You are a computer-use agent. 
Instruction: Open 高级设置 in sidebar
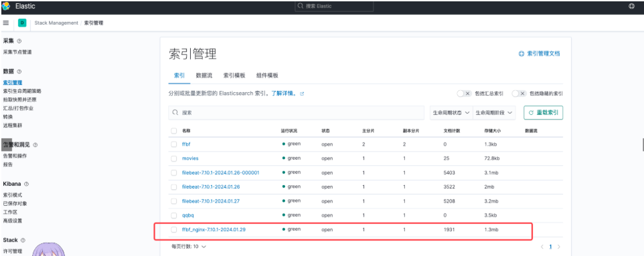click(13, 221)
